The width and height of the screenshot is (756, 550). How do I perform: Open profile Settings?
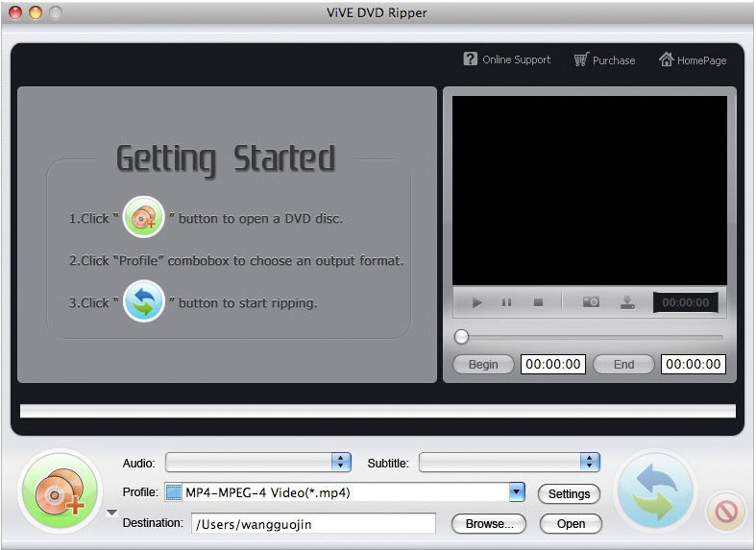coord(569,493)
